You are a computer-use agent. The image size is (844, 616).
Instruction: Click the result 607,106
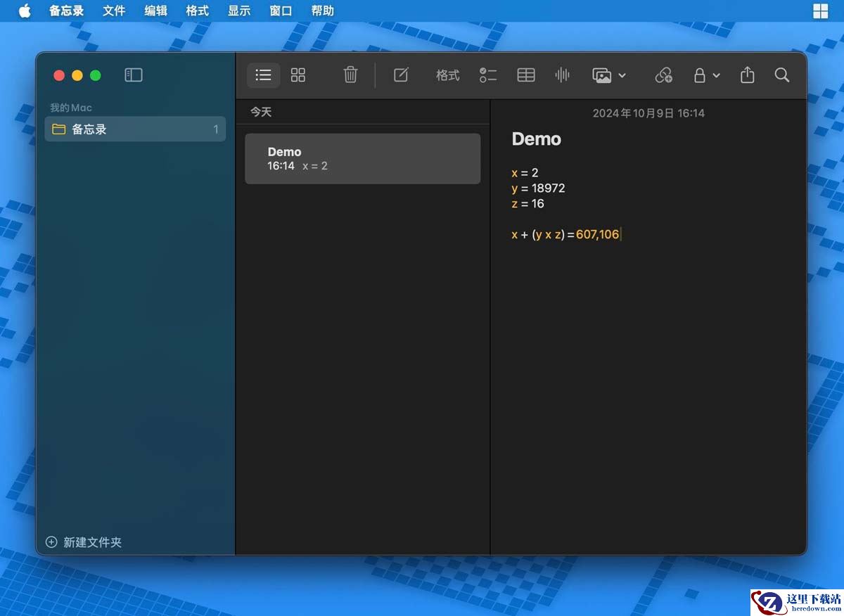pos(597,234)
